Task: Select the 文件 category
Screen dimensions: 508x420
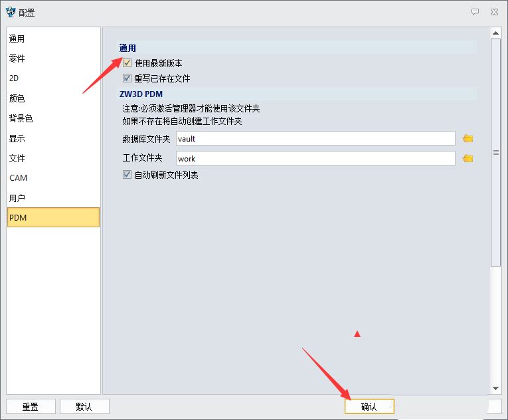Action: click(17, 159)
